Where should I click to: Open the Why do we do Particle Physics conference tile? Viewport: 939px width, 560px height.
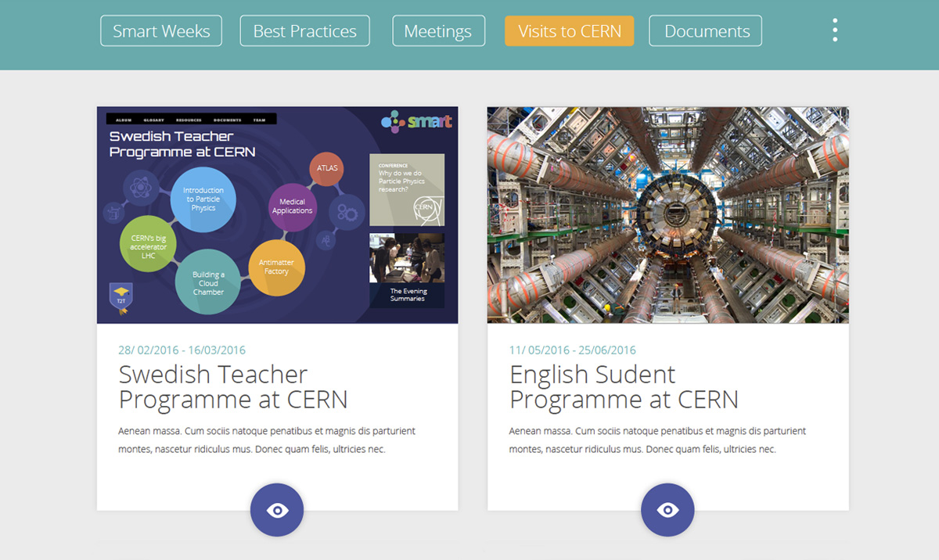click(x=407, y=190)
